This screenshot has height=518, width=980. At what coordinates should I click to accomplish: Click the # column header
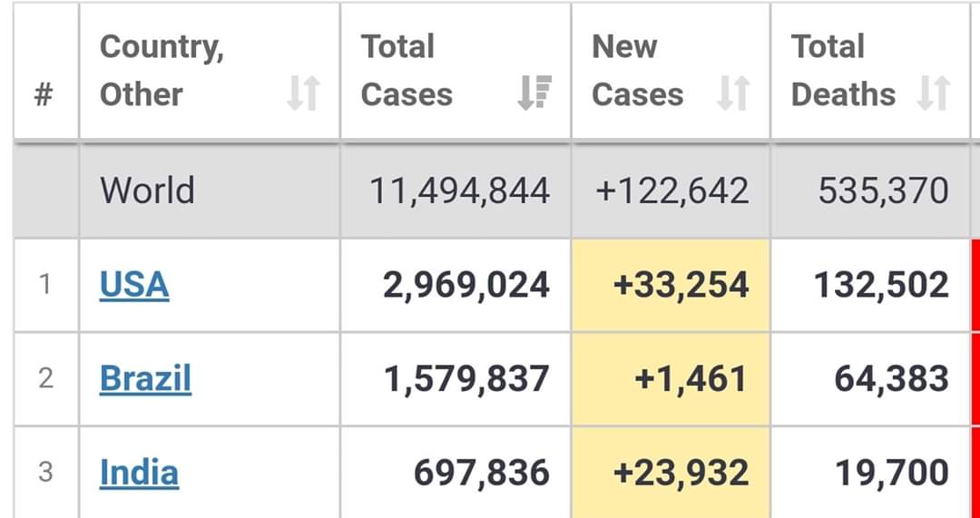[x=44, y=95]
